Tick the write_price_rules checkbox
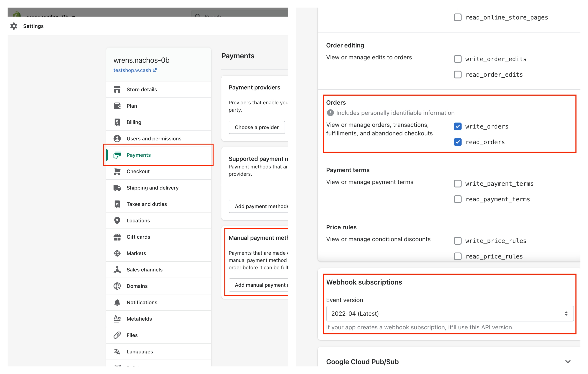588x374 pixels. click(458, 241)
